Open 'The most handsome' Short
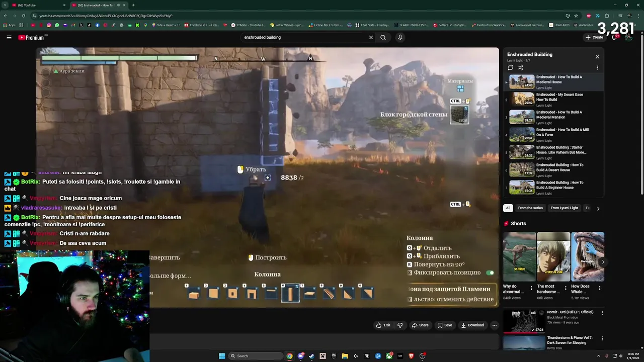The width and height of the screenshot is (644, 362). coord(553,256)
